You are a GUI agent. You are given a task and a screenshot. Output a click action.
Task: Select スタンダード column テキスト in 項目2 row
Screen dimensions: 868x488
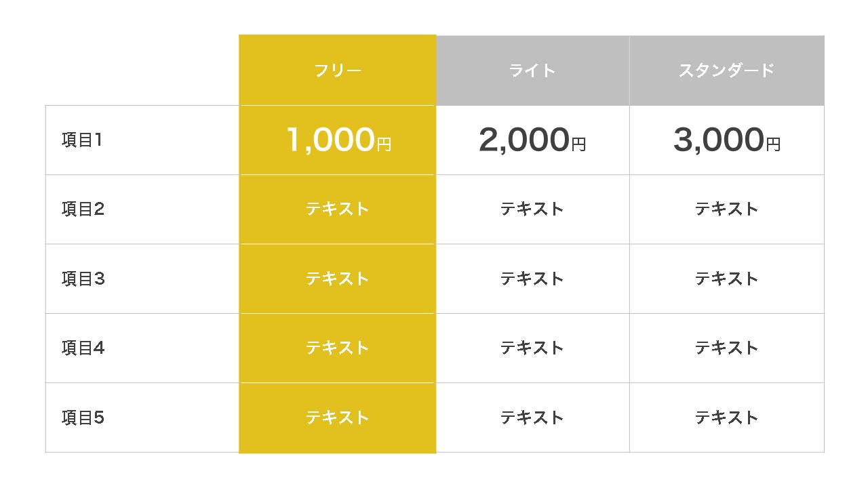pos(726,209)
